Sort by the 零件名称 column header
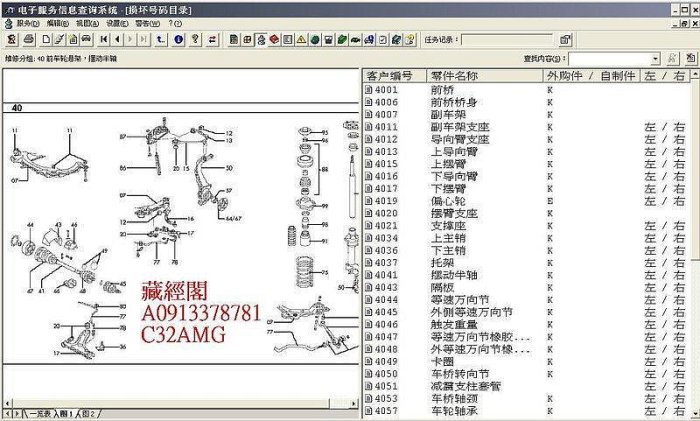The image size is (700, 421). [x=454, y=76]
